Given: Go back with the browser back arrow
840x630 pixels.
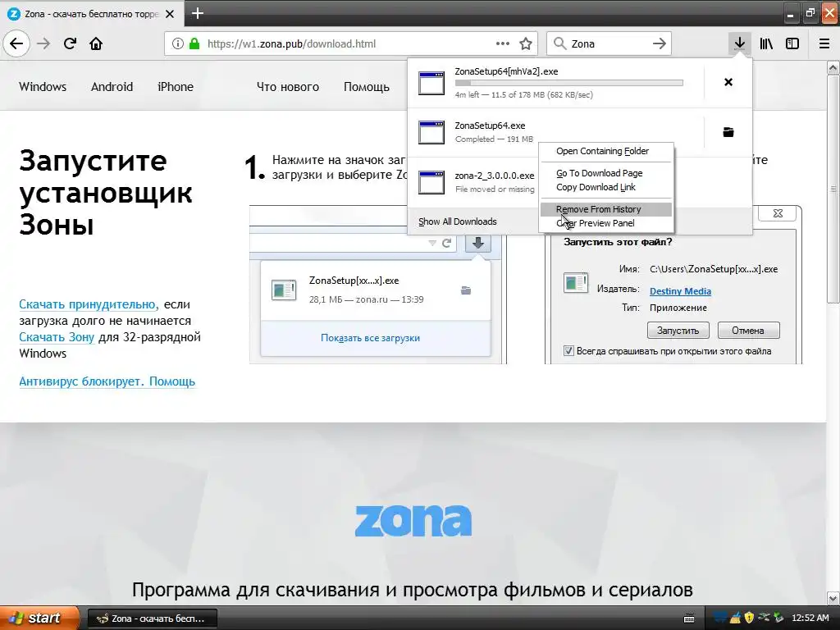Looking at the screenshot, I should coord(16,43).
